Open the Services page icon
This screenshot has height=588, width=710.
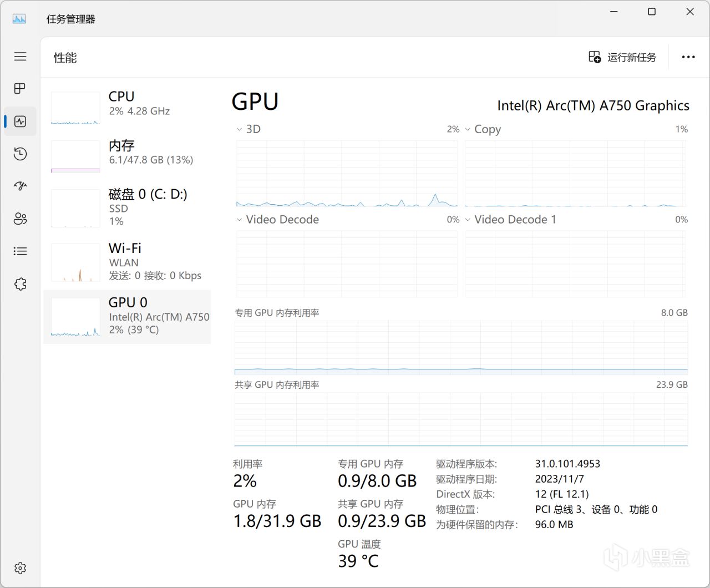(21, 284)
